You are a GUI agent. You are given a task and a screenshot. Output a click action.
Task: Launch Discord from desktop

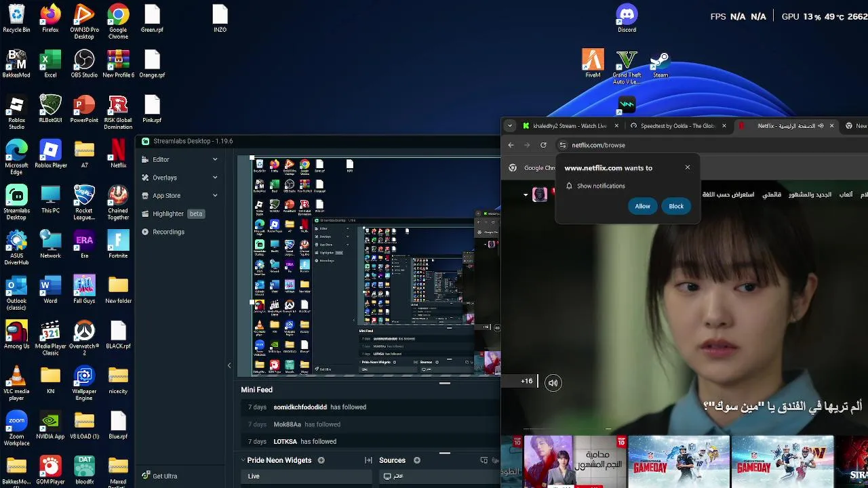click(x=627, y=18)
